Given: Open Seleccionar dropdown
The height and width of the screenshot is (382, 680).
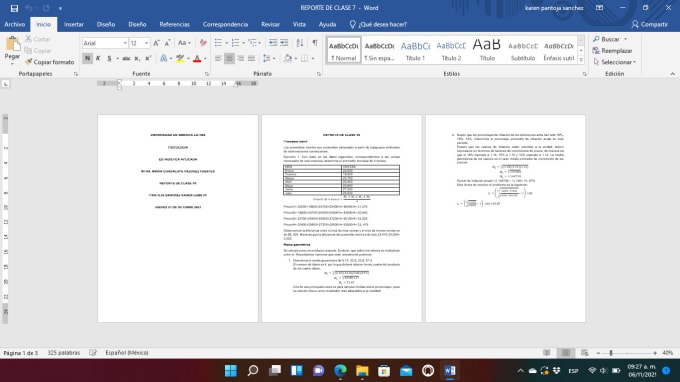Looking at the screenshot, I should 615,62.
